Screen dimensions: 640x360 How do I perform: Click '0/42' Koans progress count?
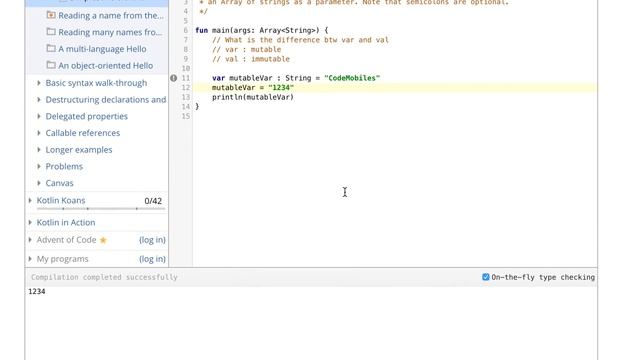point(153,201)
